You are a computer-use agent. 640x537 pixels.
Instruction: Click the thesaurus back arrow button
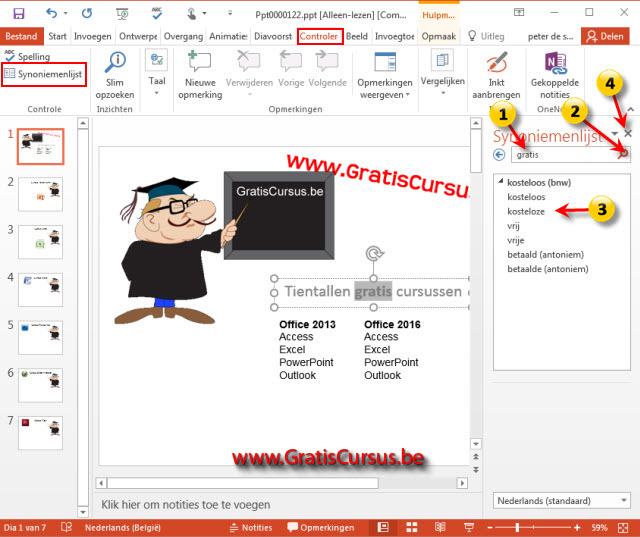point(499,155)
